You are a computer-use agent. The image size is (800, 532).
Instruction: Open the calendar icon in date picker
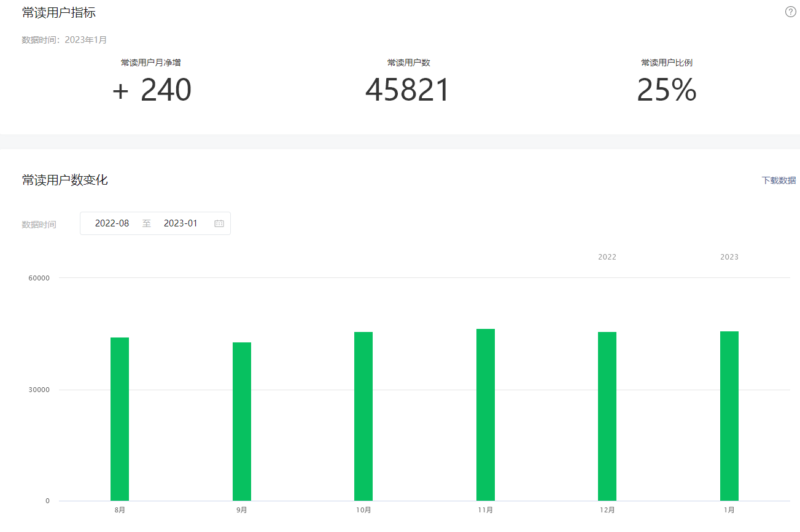(219, 224)
